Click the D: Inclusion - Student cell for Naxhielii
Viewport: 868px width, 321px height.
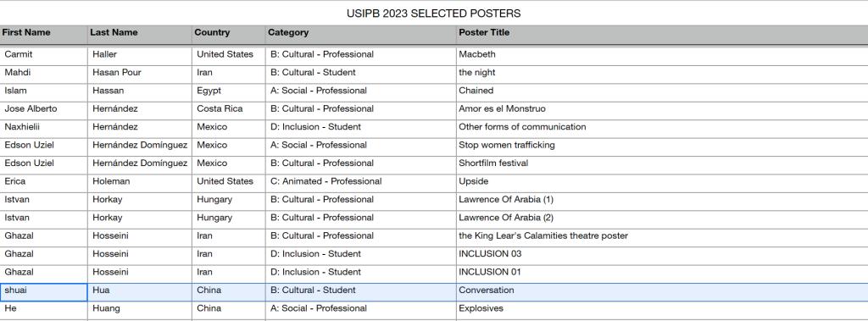(x=361, y=127)
